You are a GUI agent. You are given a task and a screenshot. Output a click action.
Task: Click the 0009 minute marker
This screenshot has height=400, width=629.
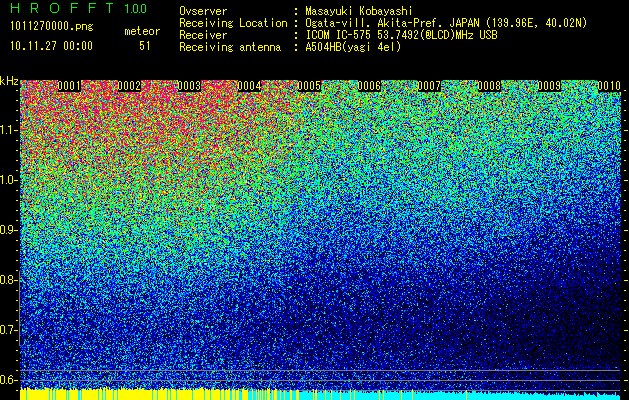click(x=549, y=86)
